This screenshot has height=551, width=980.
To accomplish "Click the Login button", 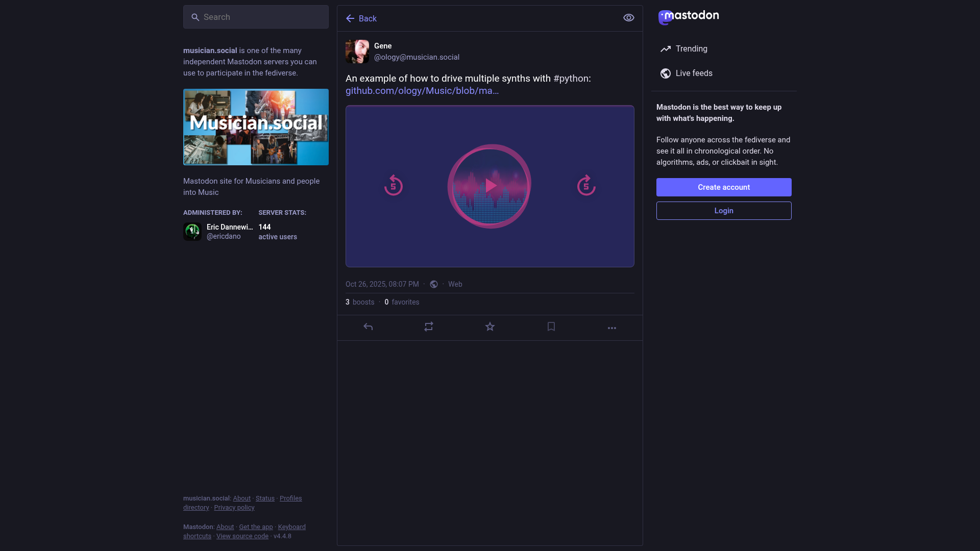I will (723, 211).
